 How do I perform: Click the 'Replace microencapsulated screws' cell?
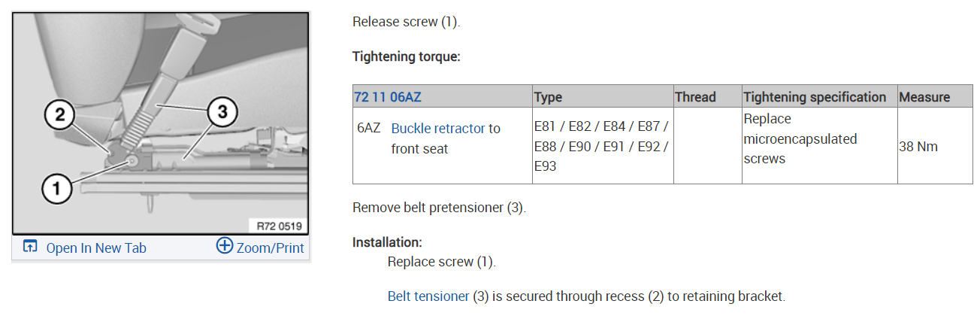(x=800, y=139)
